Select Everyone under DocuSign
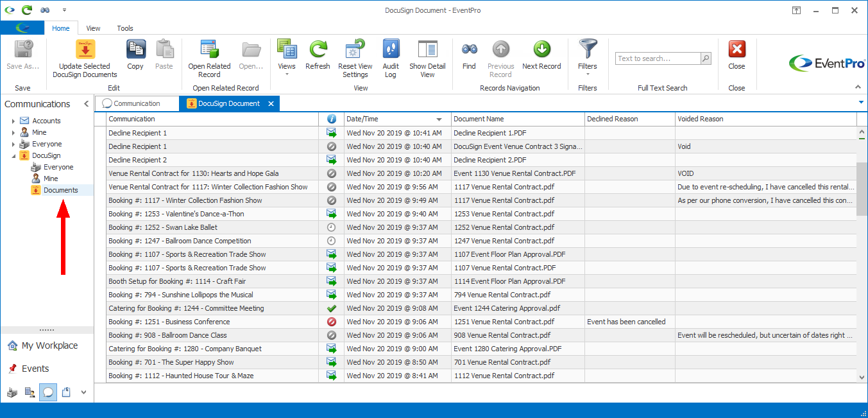868x418 pixels. (x=58, y=167)
